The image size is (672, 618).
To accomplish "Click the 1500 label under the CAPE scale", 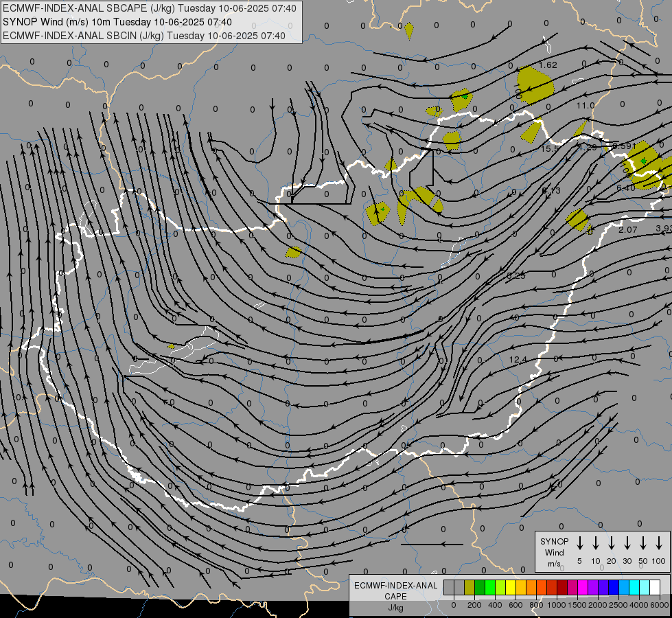I will tap(577, 605).
